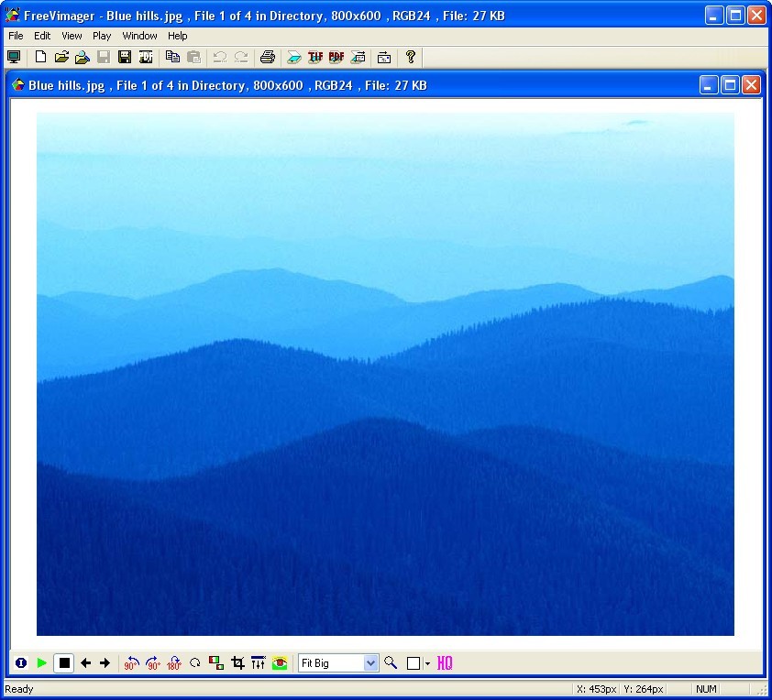Open the Fit Big zoom dropdown
Screen dimensions: 772x700
click(x=369, y=662)
